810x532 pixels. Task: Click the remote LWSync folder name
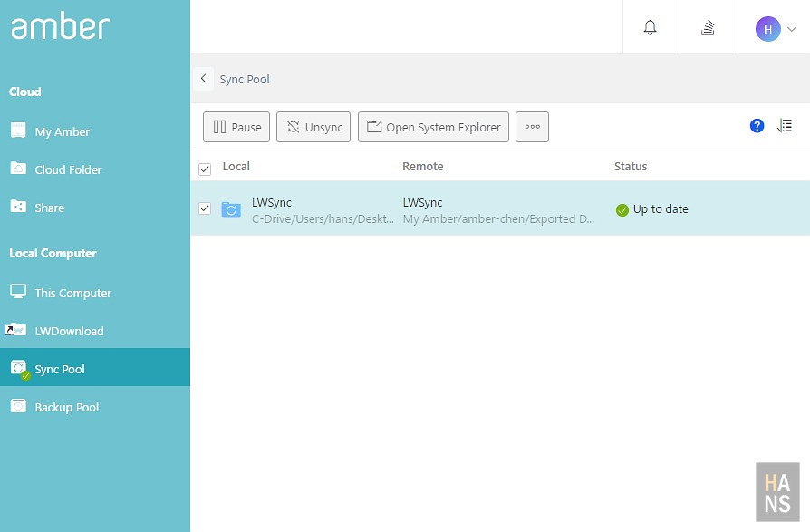tap(422, 202)
